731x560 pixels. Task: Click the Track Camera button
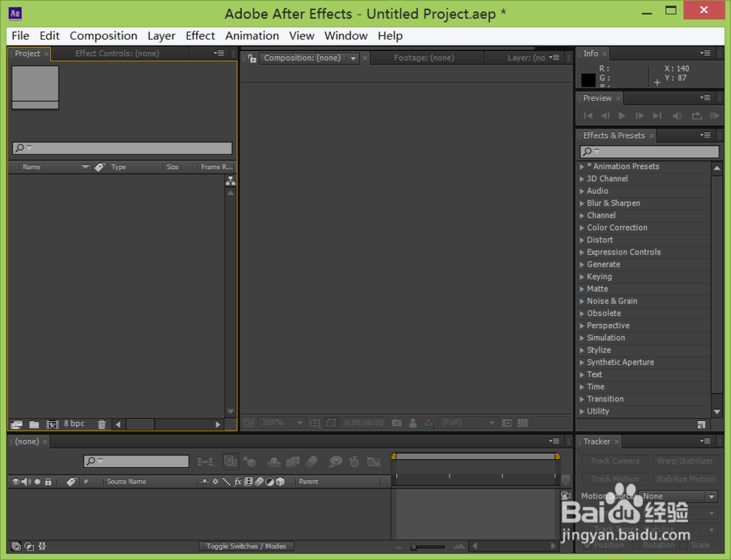[615, 461]
